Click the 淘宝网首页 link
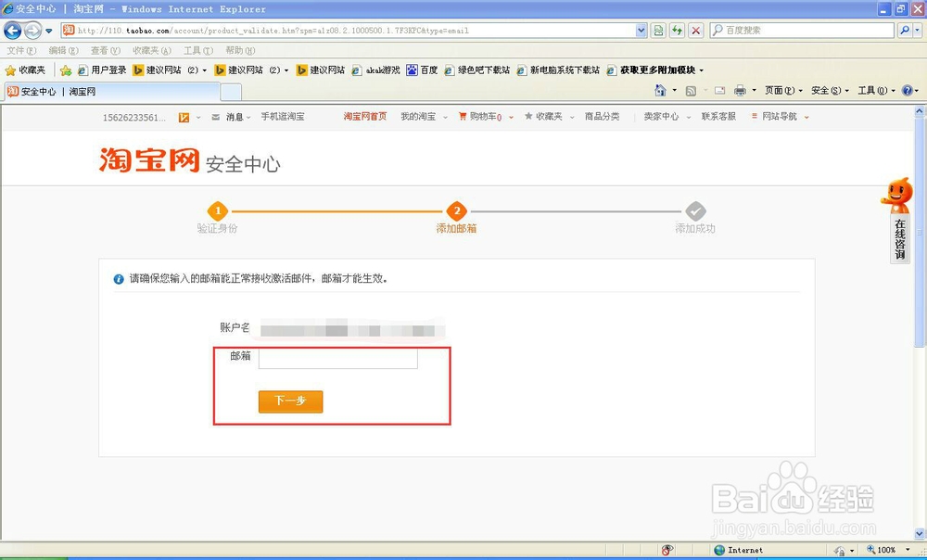Image resolution: width=927 pixels, height=560 pixels. 364,117
